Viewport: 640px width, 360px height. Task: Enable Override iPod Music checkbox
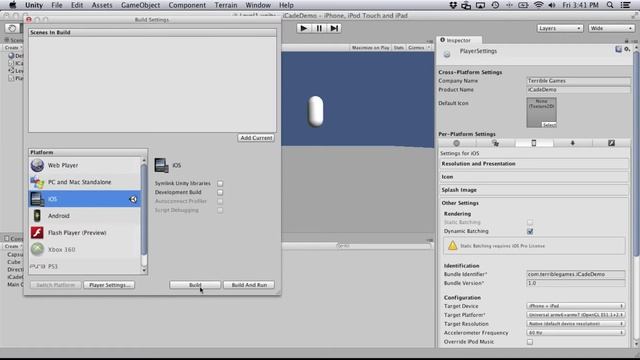pos(530,342)
